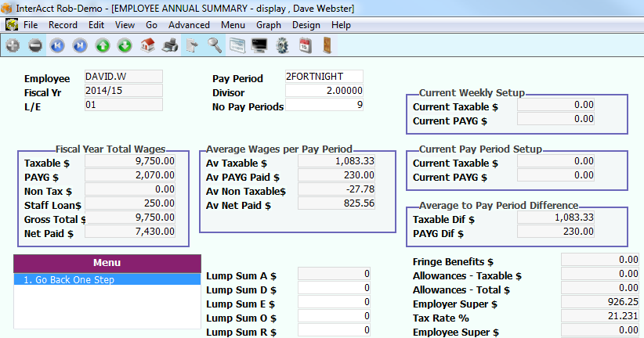Click the Av PAYG Paid $ field

(336, 175)
